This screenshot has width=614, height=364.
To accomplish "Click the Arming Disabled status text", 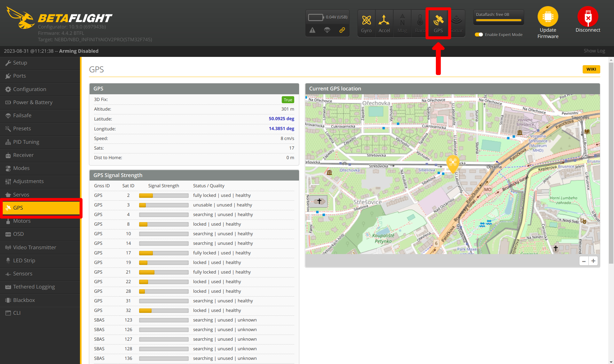I will pos(79,51).
